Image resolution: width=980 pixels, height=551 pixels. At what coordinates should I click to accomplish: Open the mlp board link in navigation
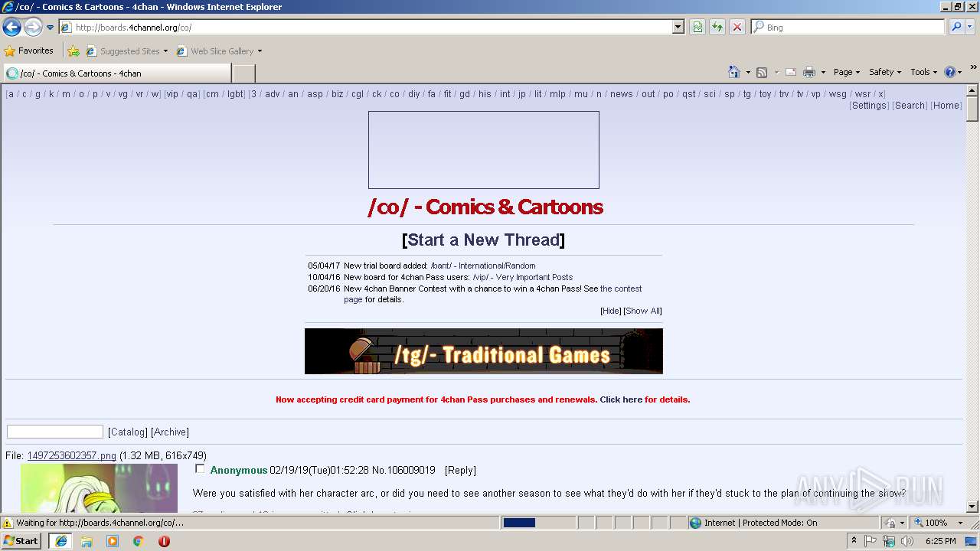tap(557, 94)
